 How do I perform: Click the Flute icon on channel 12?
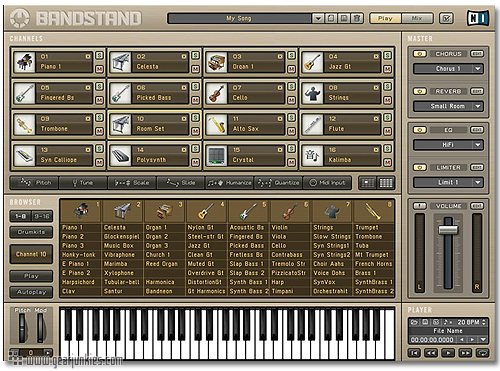312,124
